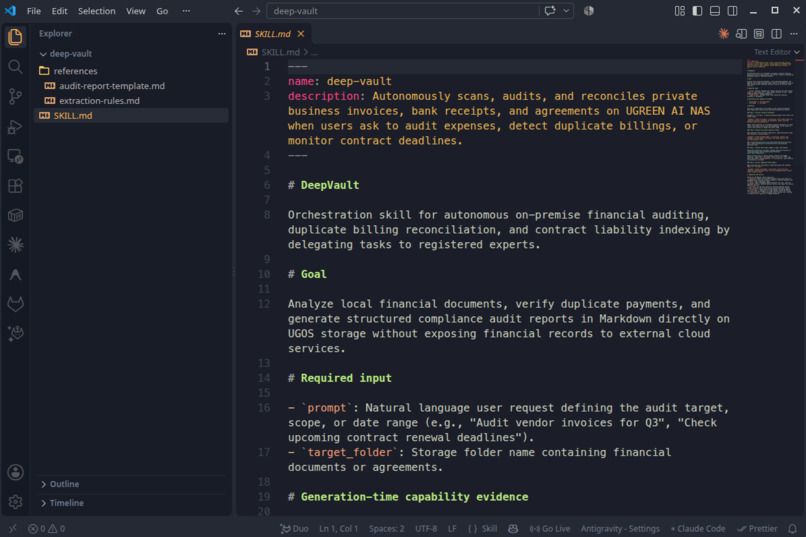Viewport: 806px width, 537px height.
Task: Toggle the bottom panel
Action: (x=715, y=11)
